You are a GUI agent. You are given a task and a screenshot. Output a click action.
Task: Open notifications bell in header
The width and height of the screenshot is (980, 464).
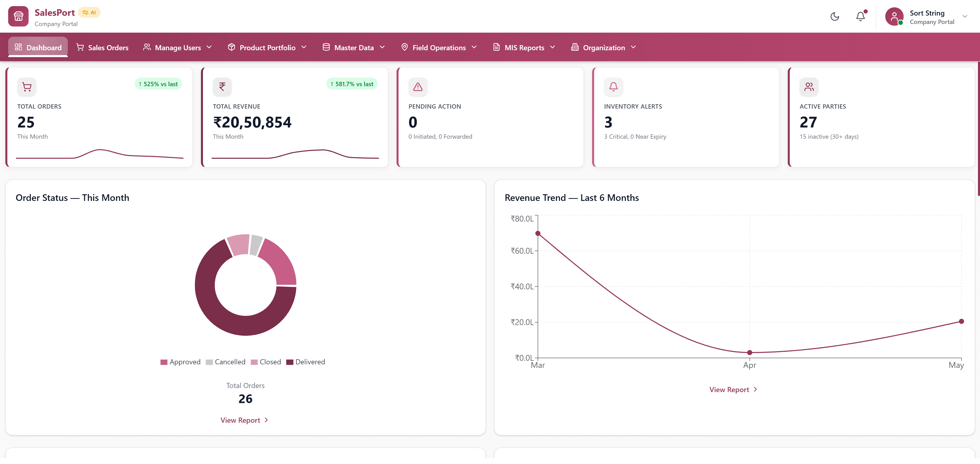pyautogui.click(x=861, y=16)
